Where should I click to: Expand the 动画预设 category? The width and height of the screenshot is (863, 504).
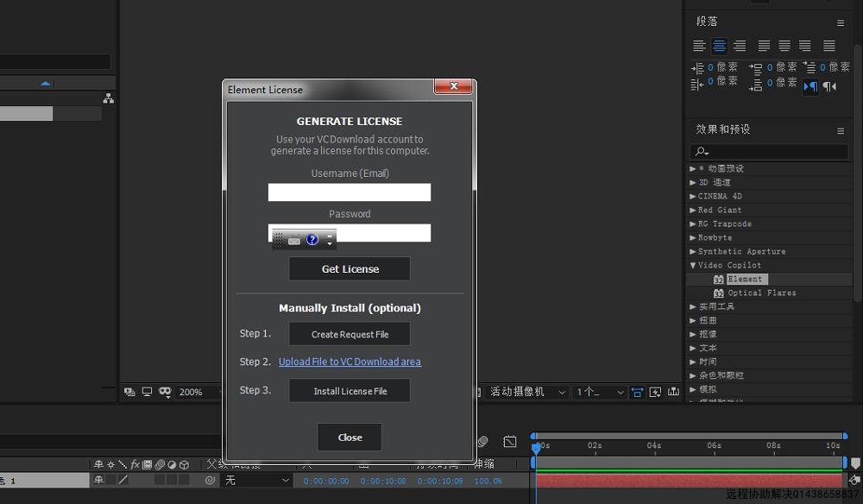click(x=693, y=168)
